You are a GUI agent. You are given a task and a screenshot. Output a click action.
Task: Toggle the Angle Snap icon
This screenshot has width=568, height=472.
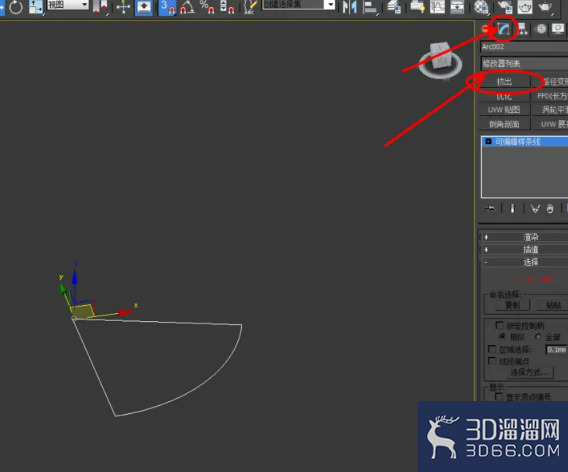click(187, 7)
